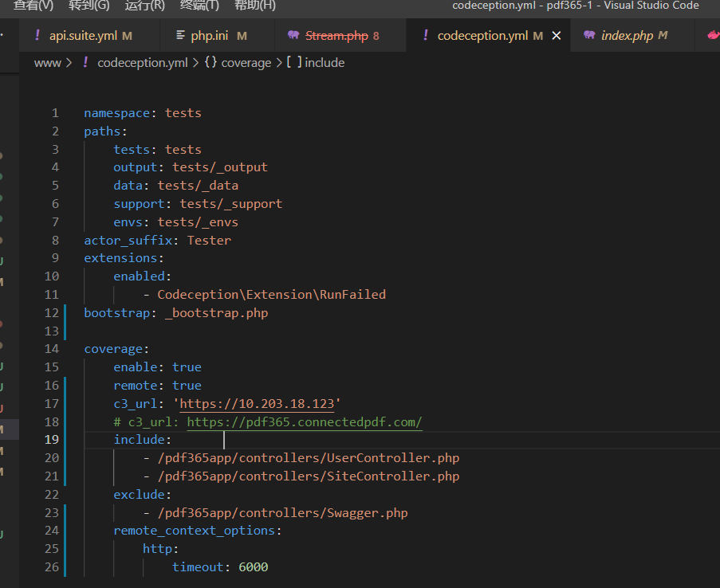Open the coverage breadcrumb dropdown
This screenshot has height=588, width=720.
click(246, 62)
